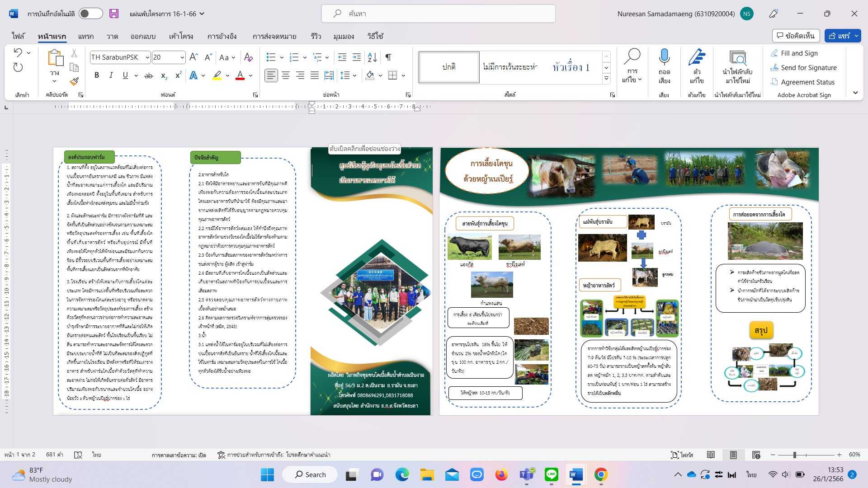The height and width of the screenshot is (488, 868).
Task: Justify text alignment
Action: pos(315,75)
